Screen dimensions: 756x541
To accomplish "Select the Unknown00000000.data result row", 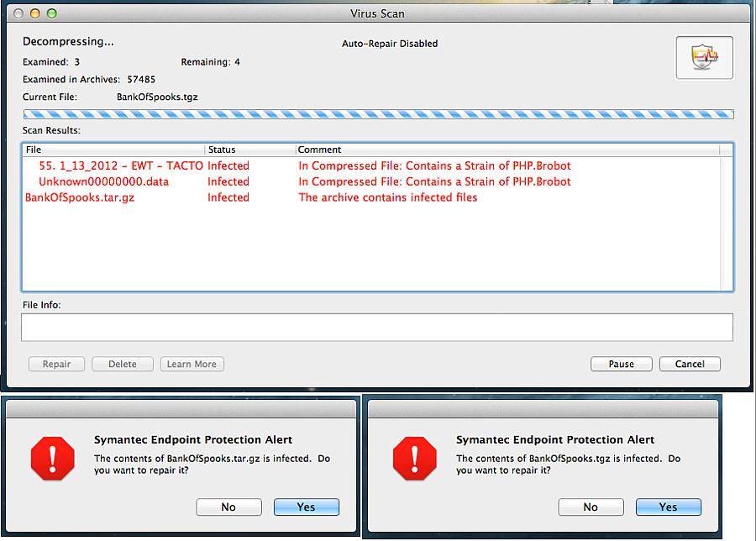I will pos(371,181).
